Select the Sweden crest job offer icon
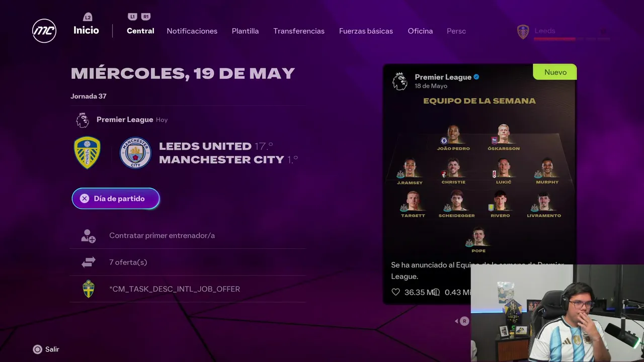The height and width of the screenshot is (362, 644). tap(89, 289)
